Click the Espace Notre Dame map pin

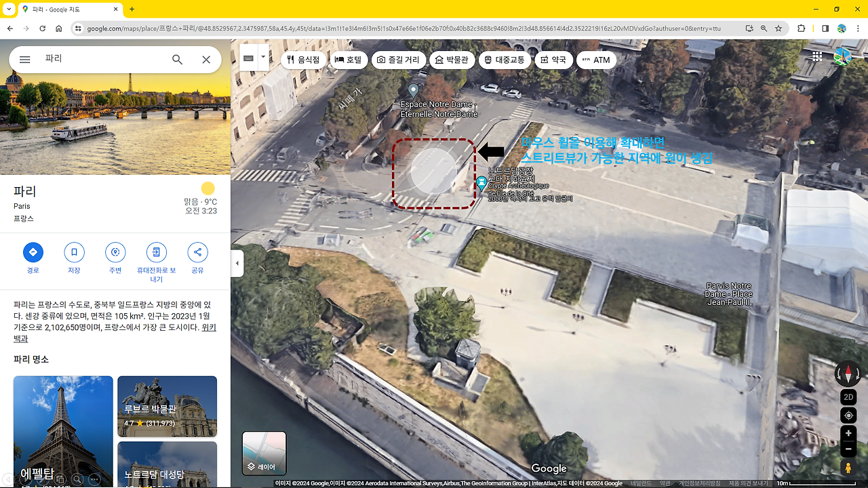tap(414, 90)
